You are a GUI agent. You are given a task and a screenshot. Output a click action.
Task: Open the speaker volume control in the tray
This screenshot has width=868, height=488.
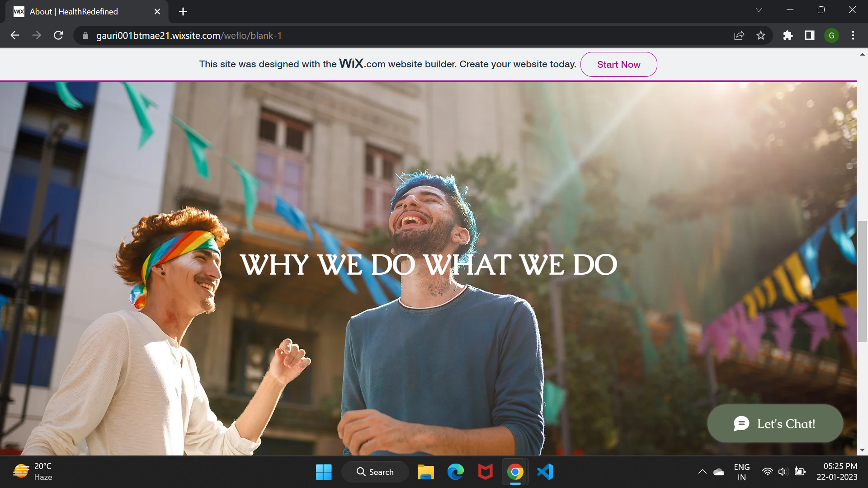[783, 472]
